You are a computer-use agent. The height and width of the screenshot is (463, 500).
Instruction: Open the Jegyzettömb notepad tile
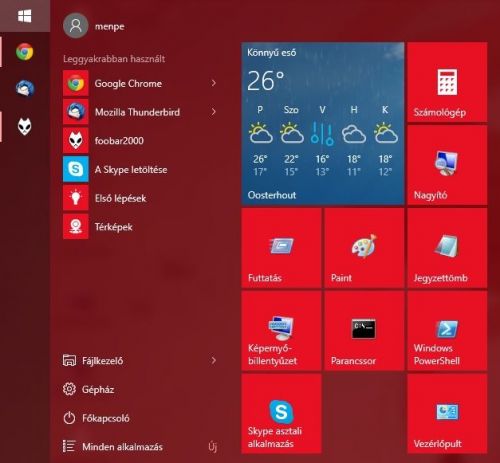[x=447, y=248]
